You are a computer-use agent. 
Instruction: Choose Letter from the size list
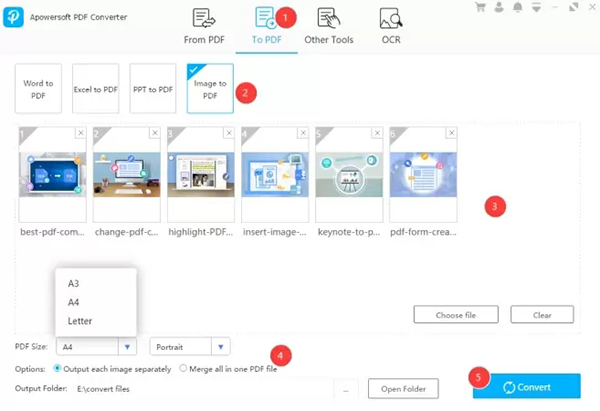79,321
